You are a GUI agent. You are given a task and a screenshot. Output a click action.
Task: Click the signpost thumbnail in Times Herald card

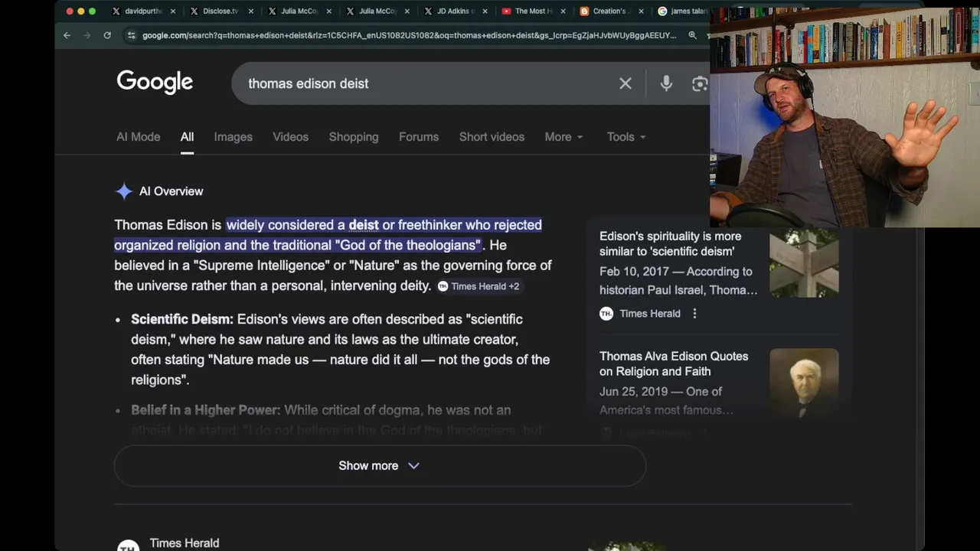click(x=804, y=262)
